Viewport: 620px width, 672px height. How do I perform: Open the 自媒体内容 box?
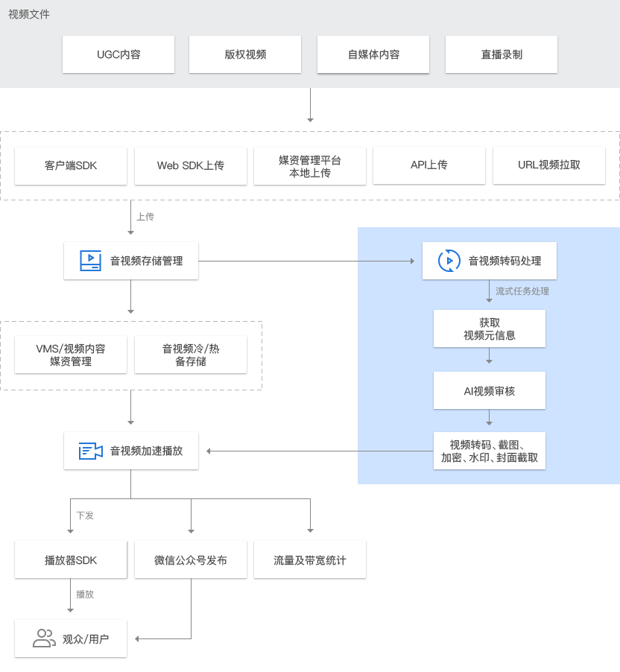pos(373,54)
